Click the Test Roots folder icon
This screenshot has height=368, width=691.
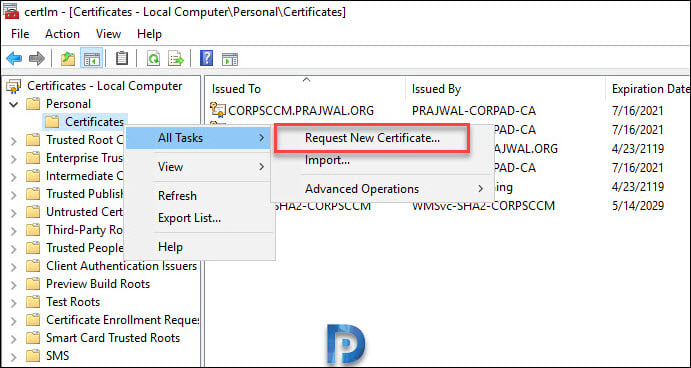[x=33, y=302]
